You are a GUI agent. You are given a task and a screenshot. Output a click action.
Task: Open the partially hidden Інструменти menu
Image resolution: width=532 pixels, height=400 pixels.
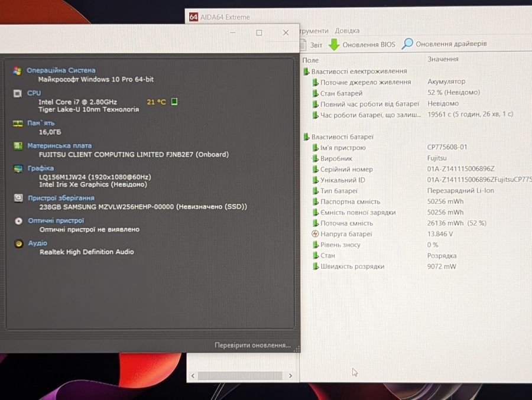pos(314,31)
